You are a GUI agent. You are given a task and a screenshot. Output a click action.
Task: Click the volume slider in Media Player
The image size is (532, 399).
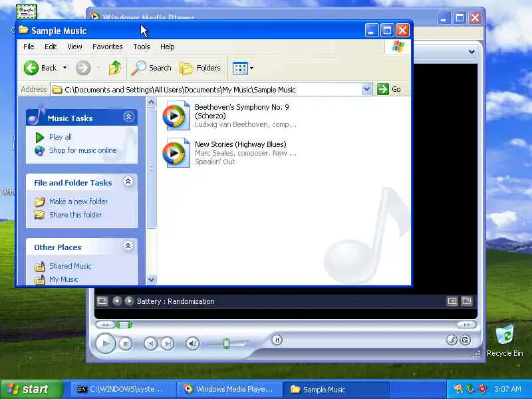(x=226, y=344)
